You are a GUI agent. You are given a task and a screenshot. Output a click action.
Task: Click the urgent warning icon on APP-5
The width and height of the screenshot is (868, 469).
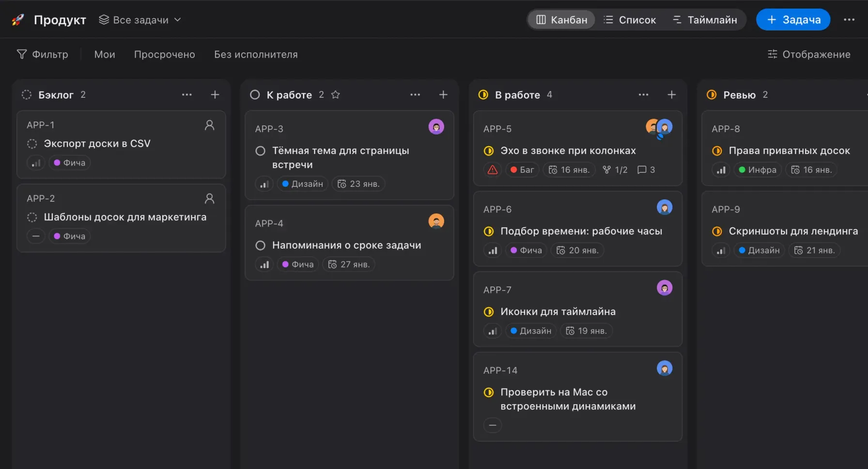493,170
